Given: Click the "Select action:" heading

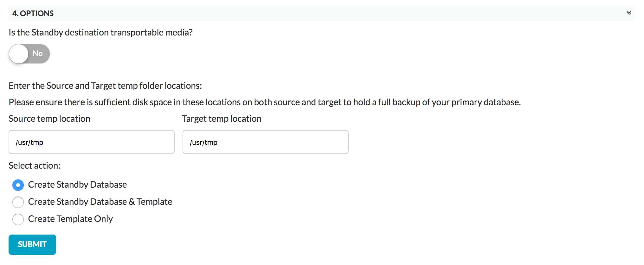Looking at the screenshot, I should (35, 165).
